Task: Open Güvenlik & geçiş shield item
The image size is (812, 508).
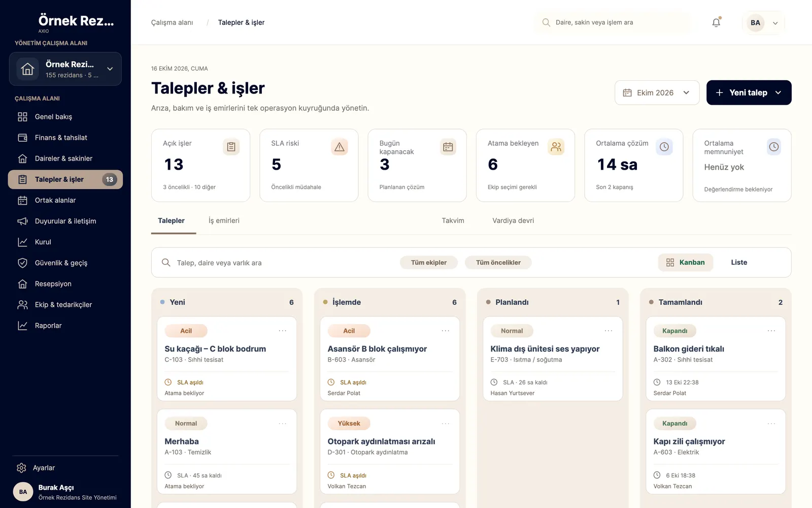Action: pos(65,263)
